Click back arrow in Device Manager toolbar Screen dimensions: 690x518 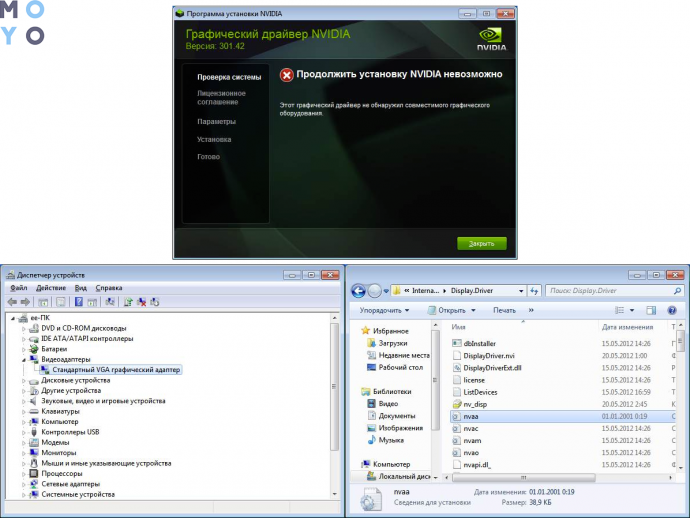12,302
